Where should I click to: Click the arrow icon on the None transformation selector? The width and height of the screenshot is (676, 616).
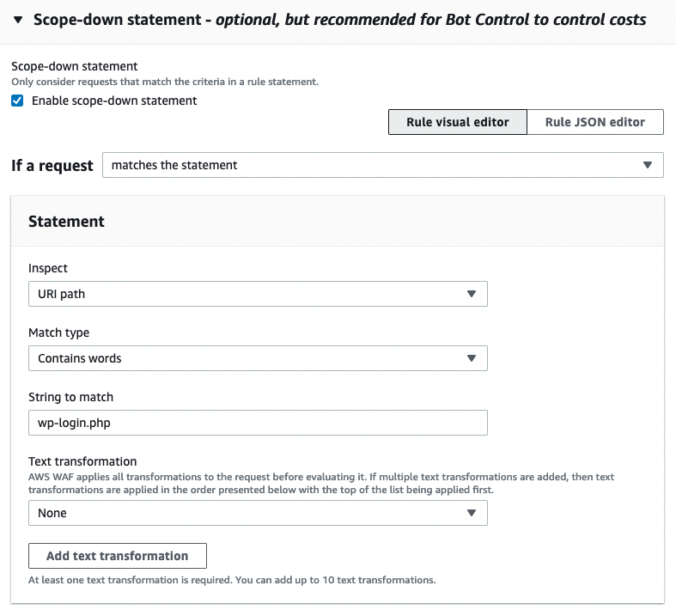471,513
